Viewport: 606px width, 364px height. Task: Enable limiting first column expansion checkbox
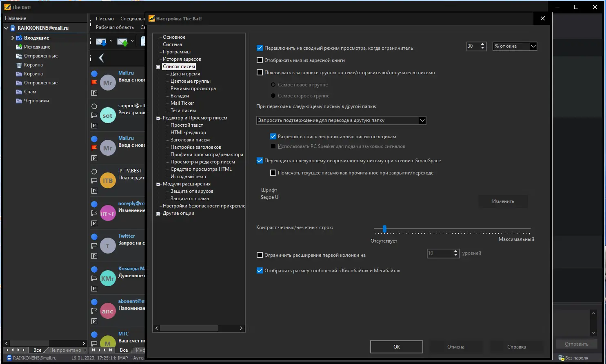pos(260,255)
